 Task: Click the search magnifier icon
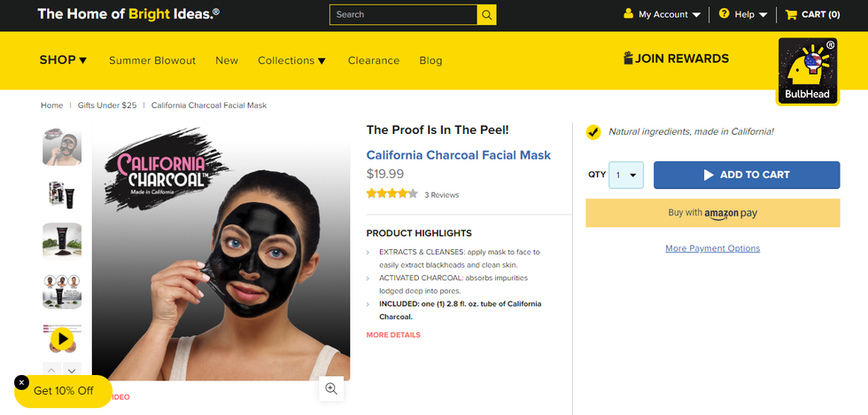coord(486,15)
